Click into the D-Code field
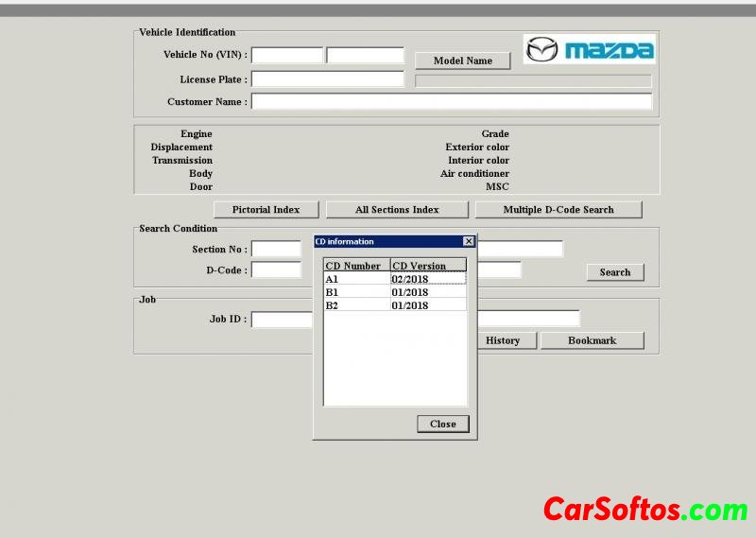Image resolution: width=756 pixels, height=538 pixels. 276,270
